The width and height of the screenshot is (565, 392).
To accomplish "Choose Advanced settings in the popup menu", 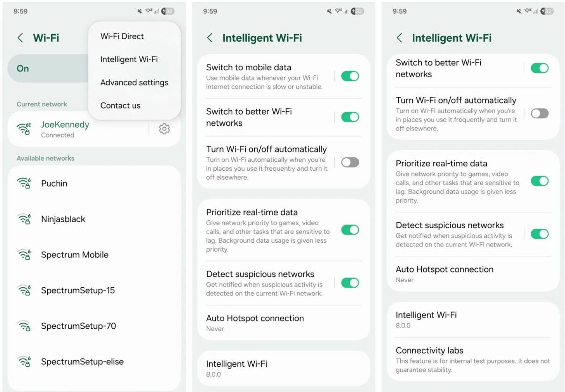I will point(134,82).
